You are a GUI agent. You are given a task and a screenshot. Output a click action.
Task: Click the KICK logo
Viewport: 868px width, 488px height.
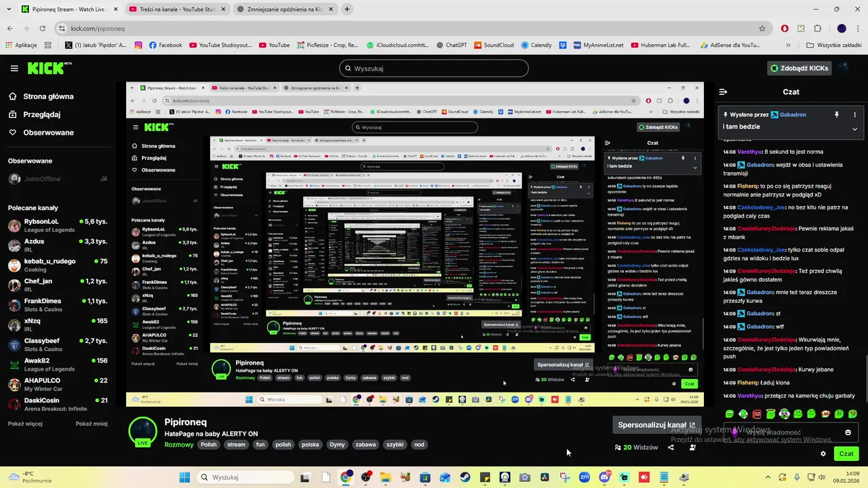click(49, 68)
